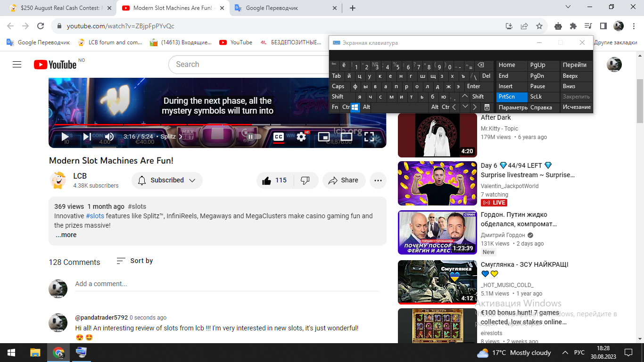Viewport: 644px width, 362px height.
Task: Dislike the video
Action: click(x=305, y=180)
